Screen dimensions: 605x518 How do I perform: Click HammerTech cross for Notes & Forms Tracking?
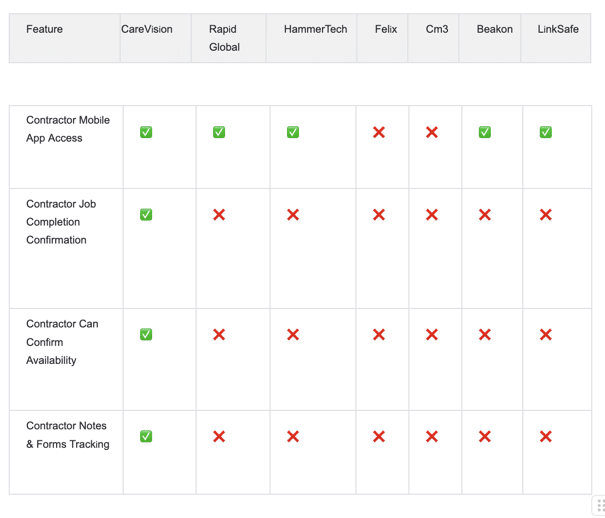click(293, 437)
